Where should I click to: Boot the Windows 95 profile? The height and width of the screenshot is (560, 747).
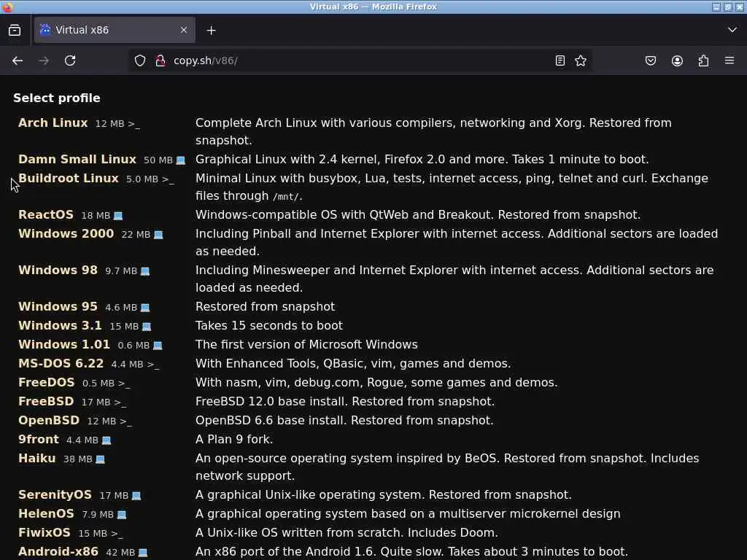click(58, 307)
